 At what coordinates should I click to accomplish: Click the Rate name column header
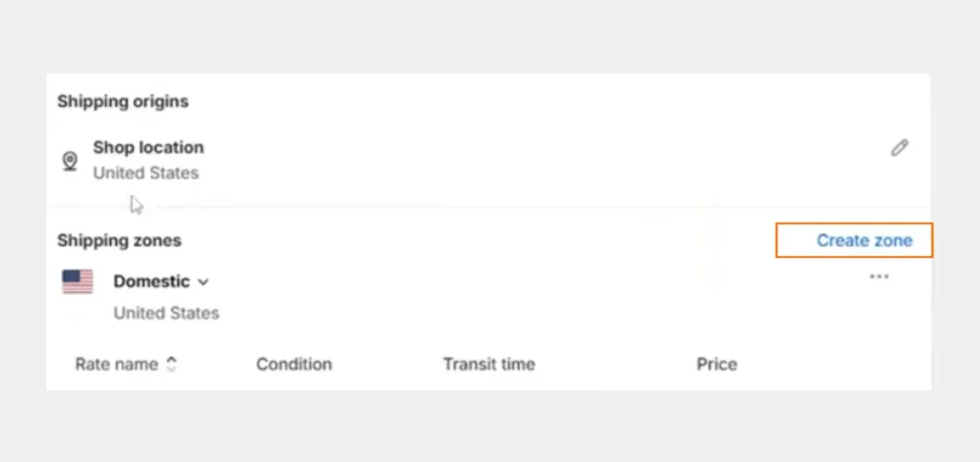click(x=116, y=364)
